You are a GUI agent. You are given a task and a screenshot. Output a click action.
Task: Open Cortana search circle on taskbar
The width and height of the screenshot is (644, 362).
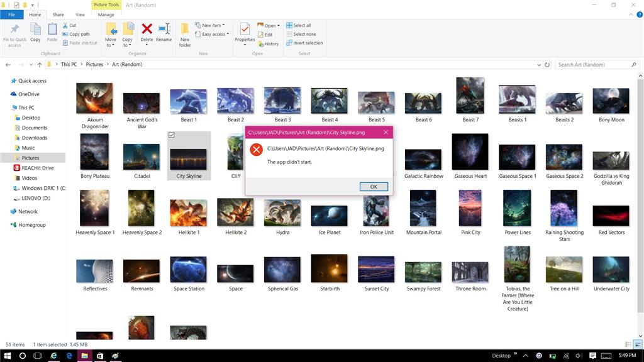[x=22, y=356]
